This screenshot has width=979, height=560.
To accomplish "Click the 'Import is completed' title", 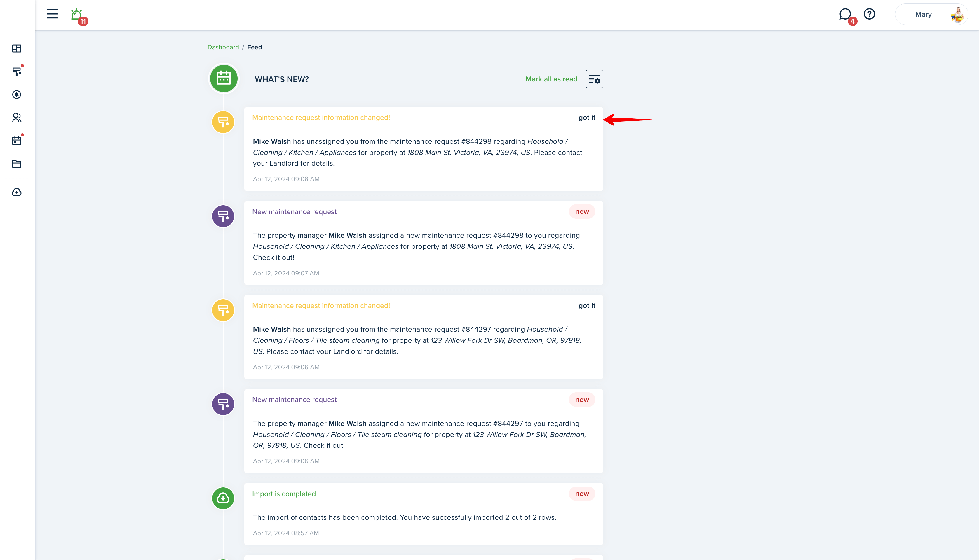I will click(x=284, y=494).
